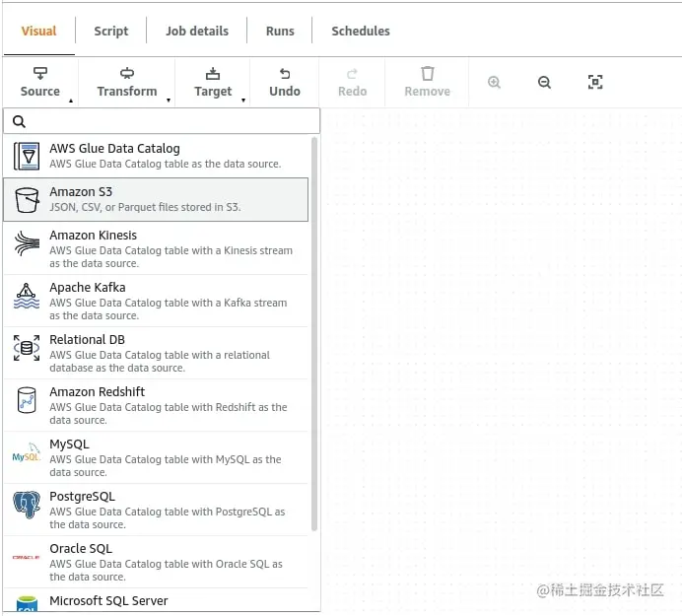Select the AWS Glue Data Catalog icon
This screenshot has width=682, height=616.
[x=27, y=156]
